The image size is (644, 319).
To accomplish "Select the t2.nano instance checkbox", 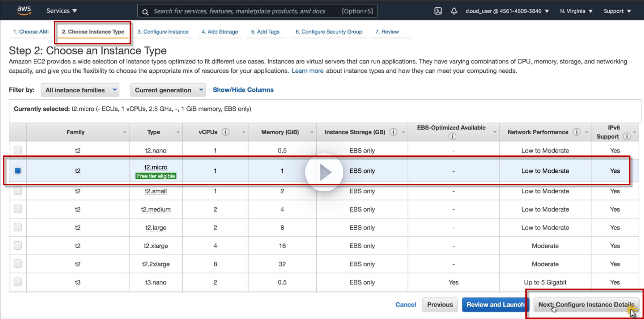I will 18,150.
